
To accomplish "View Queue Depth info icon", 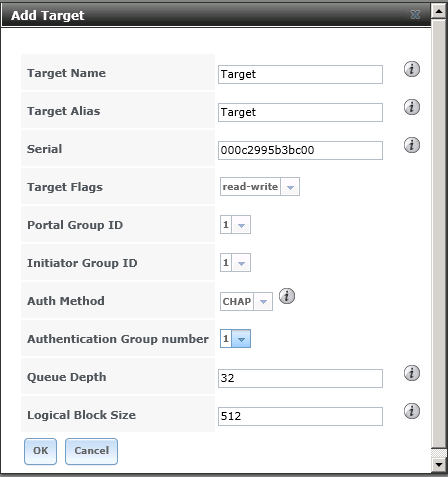I will point(412,373).
